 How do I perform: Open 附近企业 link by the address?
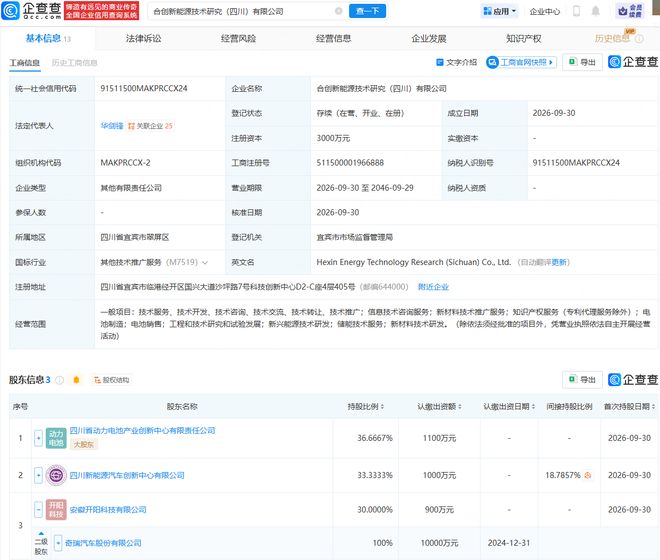433,287
